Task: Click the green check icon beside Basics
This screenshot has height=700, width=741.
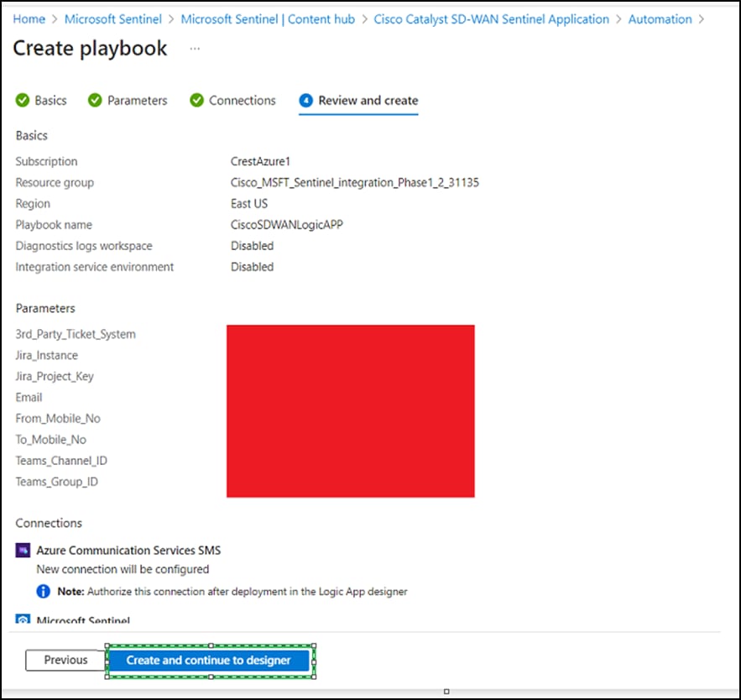Action: pyautogui.click(x=22, y=100)
